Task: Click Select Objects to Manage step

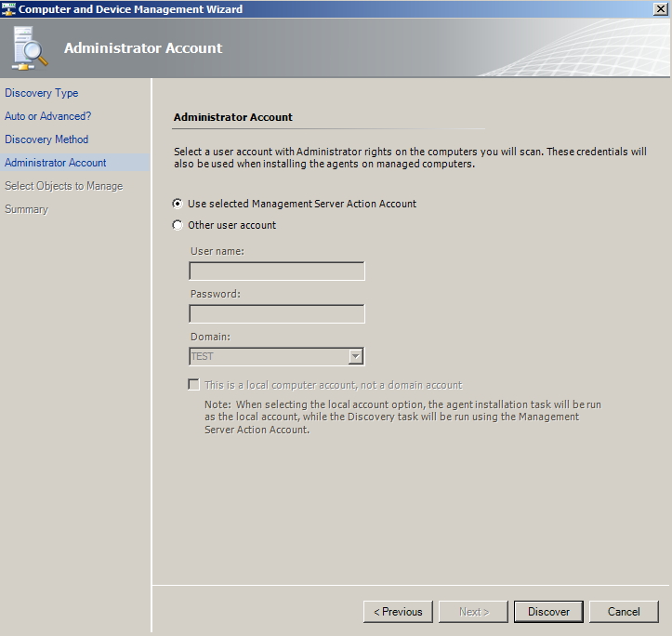Action: tap(63, 186)
